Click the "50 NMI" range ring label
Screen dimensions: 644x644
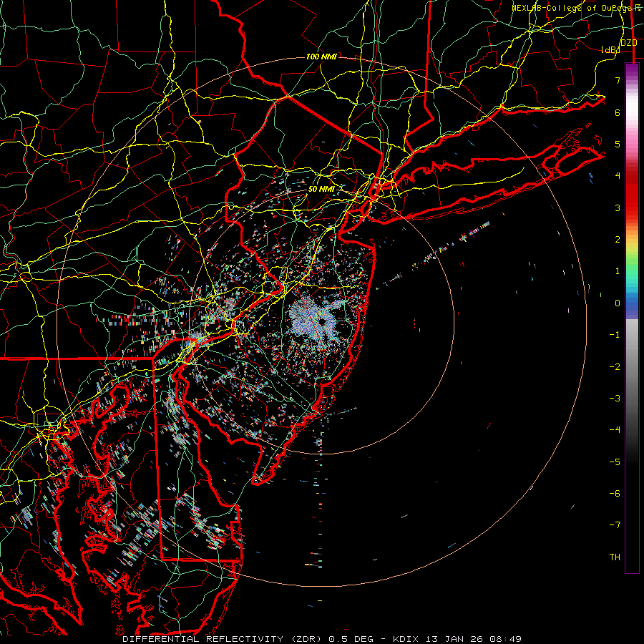321,189
